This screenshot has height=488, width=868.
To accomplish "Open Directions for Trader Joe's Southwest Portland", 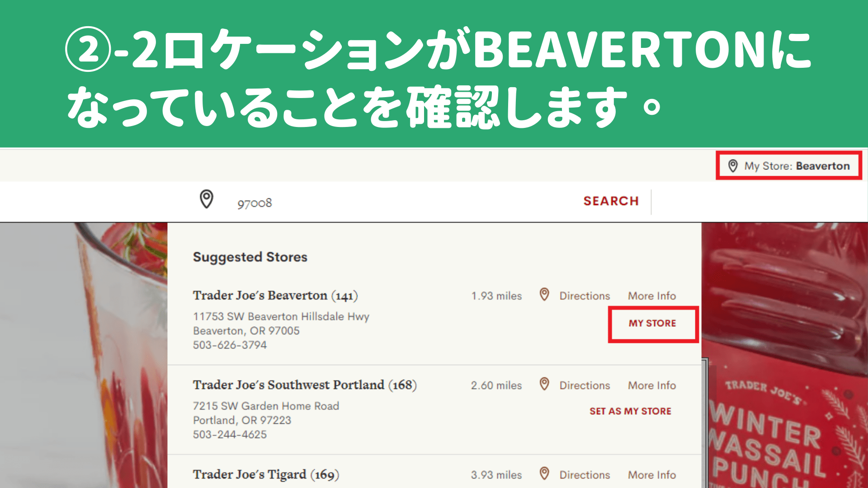I will coord(585,385).
